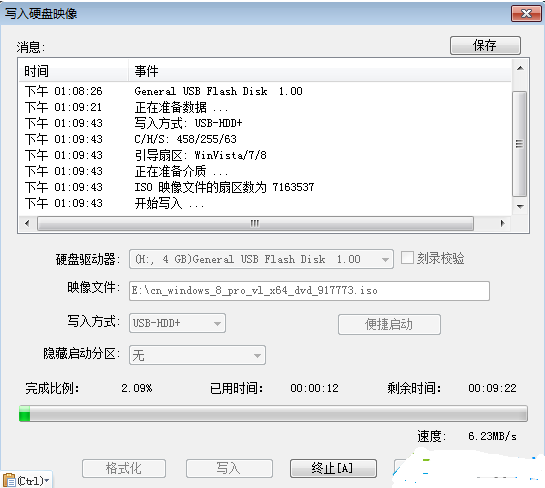The image size is (545, 488).
Task: Click the message list scroll down arrow
Action: point(520,206)
